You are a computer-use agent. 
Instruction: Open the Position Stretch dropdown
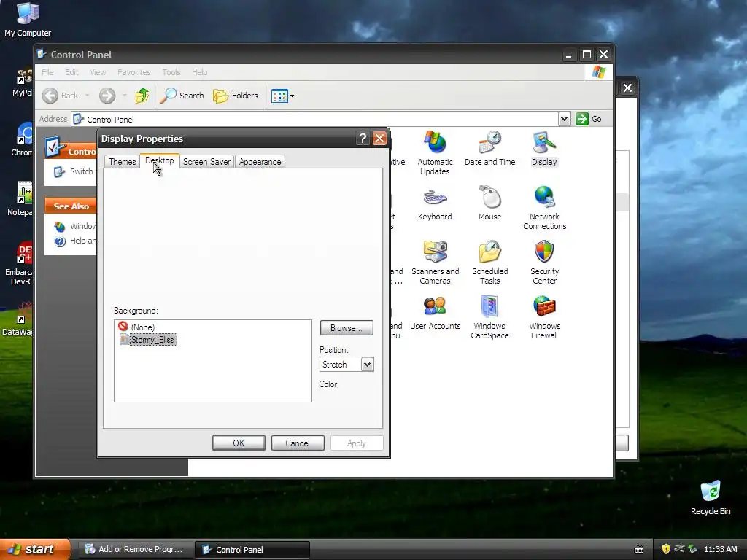pos(367,365)
